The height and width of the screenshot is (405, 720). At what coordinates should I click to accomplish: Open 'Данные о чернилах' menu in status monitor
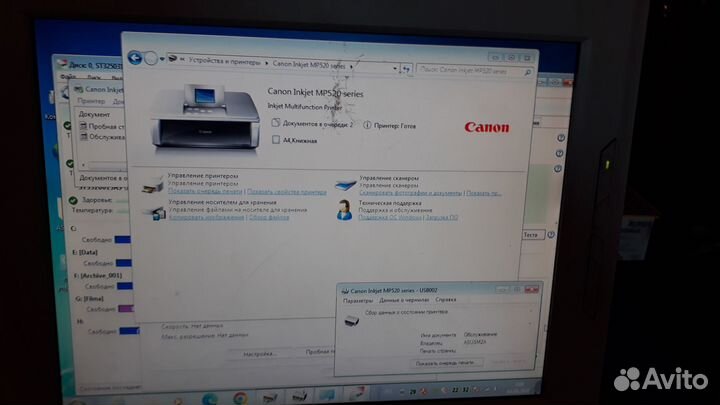[x=404, y=300]
